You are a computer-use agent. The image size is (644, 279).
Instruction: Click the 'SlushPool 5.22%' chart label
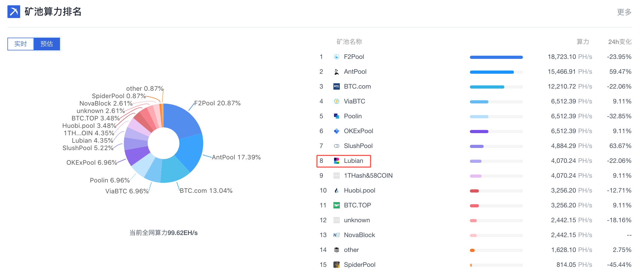tap(88, 148)
